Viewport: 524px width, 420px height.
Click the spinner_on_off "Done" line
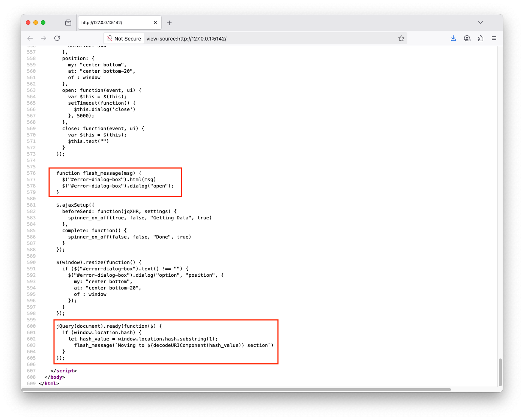(129, 237)
